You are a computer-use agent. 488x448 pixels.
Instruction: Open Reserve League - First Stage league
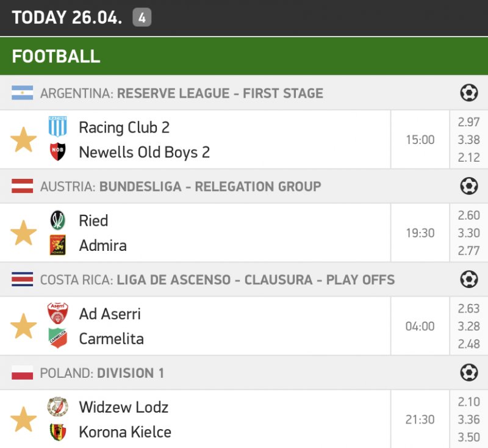coord(220,93)
